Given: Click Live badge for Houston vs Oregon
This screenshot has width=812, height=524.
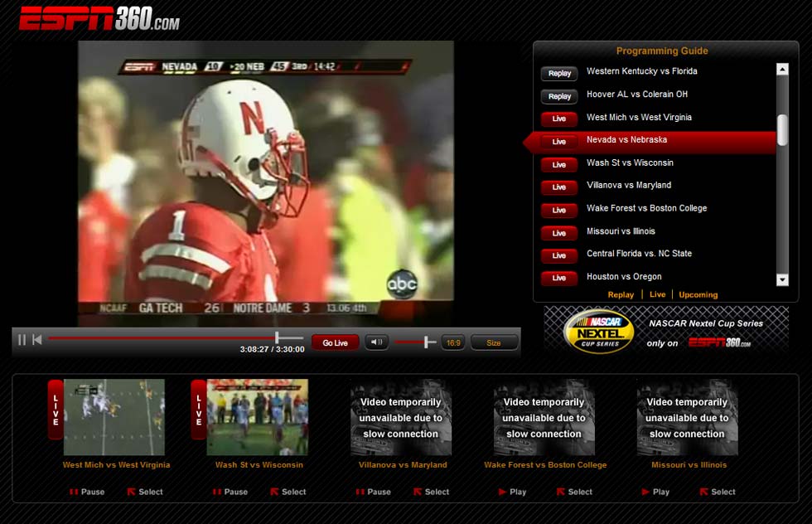Looking at the screenshot, I should [x=559, y=278].
